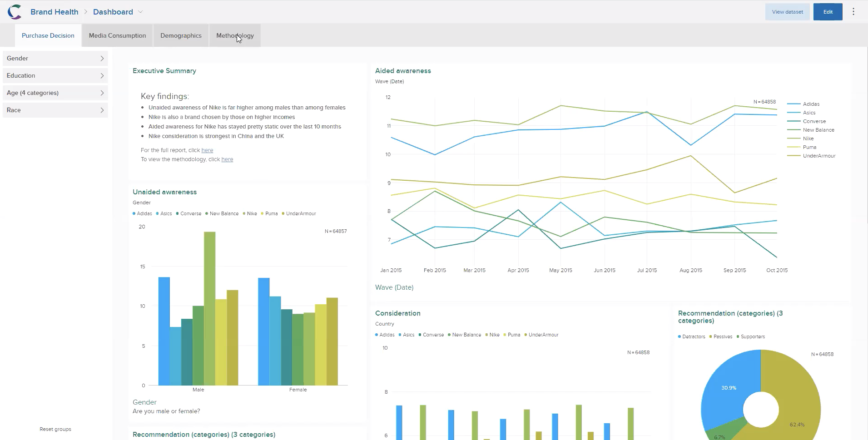Open the Methodology tab
This screenshot has width=868, height=440.
(x=235, y=35)
